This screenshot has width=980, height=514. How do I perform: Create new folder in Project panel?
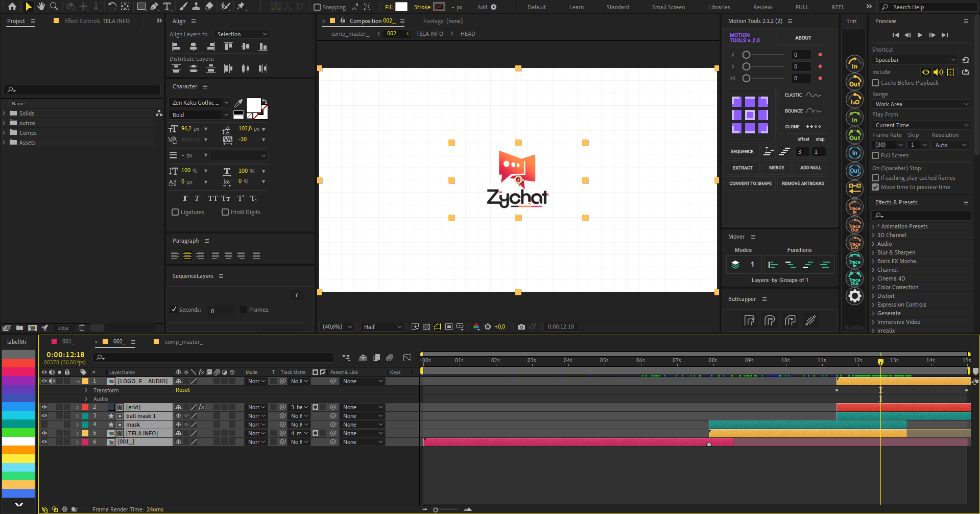coord(19,328)
